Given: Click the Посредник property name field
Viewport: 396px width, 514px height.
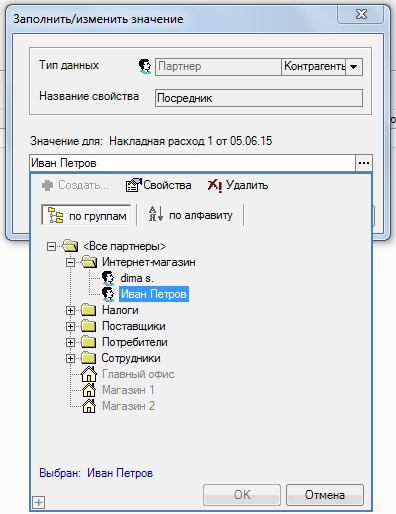Looking at the screenshot, I should (259, 98).
